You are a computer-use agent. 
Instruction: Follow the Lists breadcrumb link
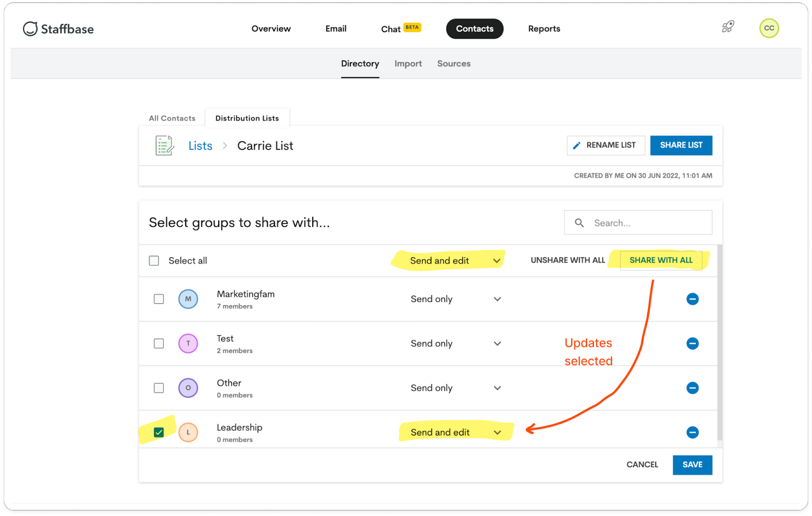(200, 146)
